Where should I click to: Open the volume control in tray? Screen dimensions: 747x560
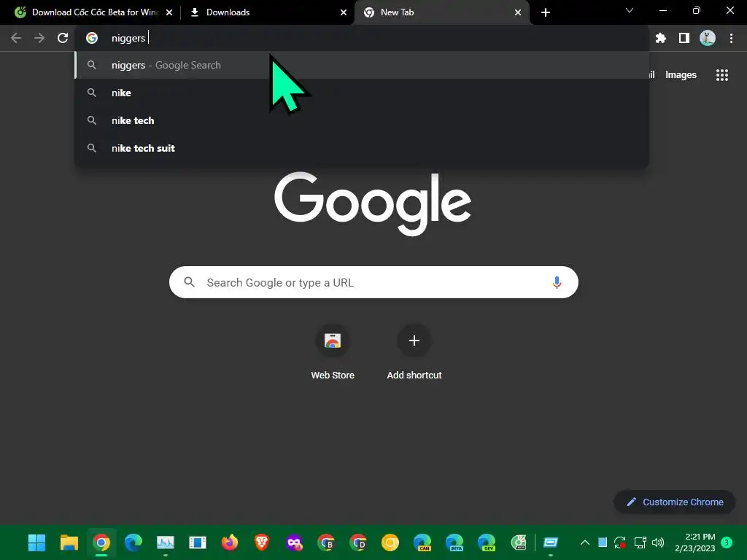click(658, 542)
